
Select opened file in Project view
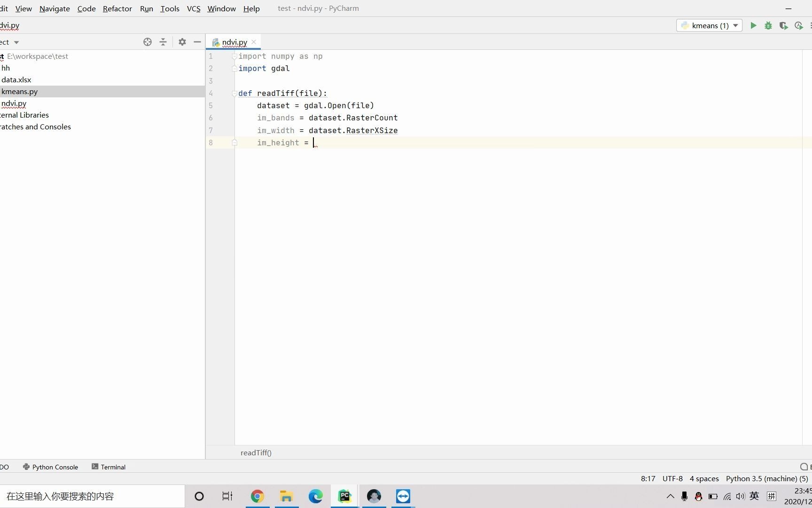click(147, 42)
